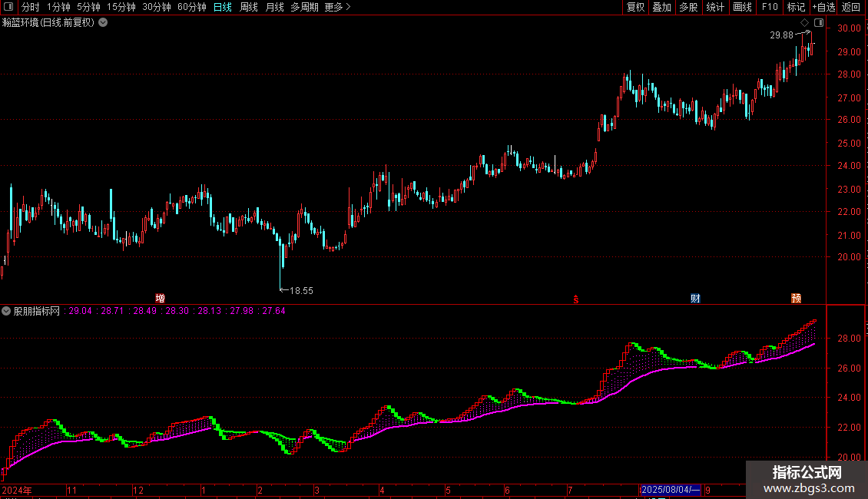Open the indicator settings circle next to 股朋指标网
The width and height of the screenshot is (868, 499).
pyautogui.click(x=6, y=311)
